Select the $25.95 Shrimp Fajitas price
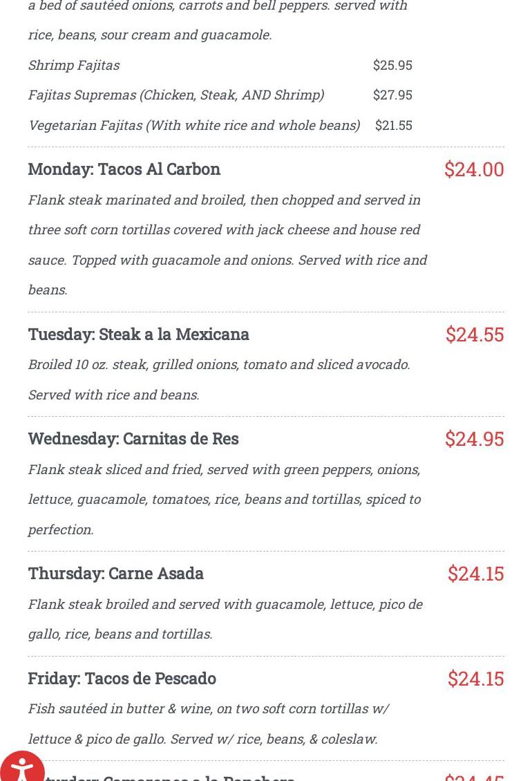The height and width of the screenshot is (781, 532). [392, 65]
